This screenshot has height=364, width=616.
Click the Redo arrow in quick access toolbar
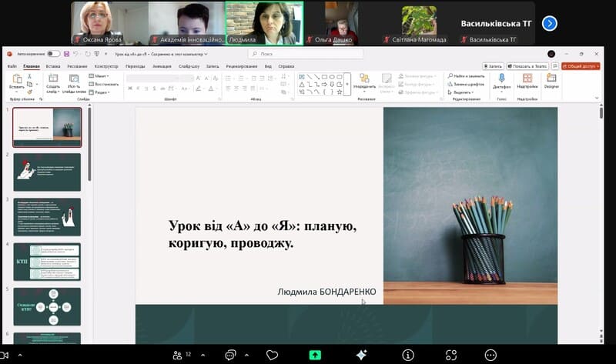[87, 54]
